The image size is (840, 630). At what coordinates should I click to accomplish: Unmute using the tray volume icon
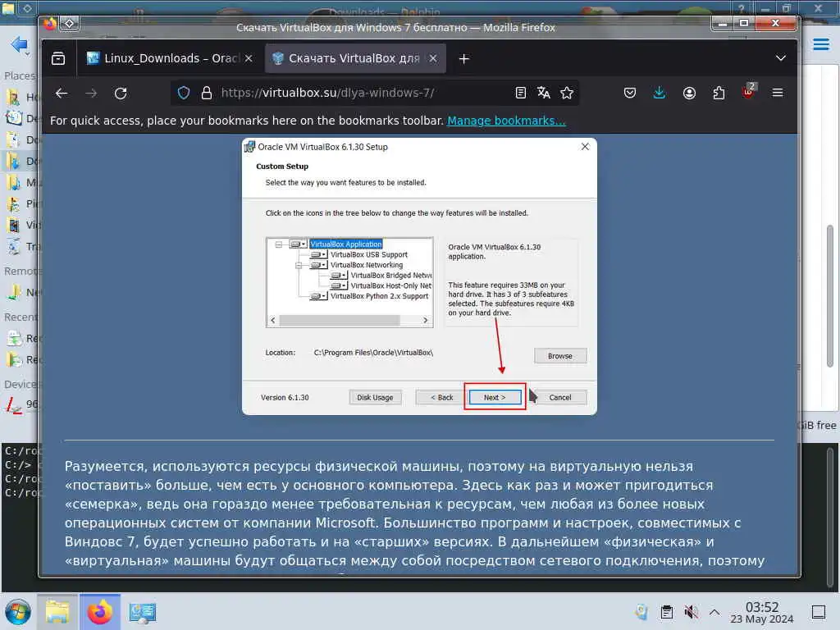[691, 612]
